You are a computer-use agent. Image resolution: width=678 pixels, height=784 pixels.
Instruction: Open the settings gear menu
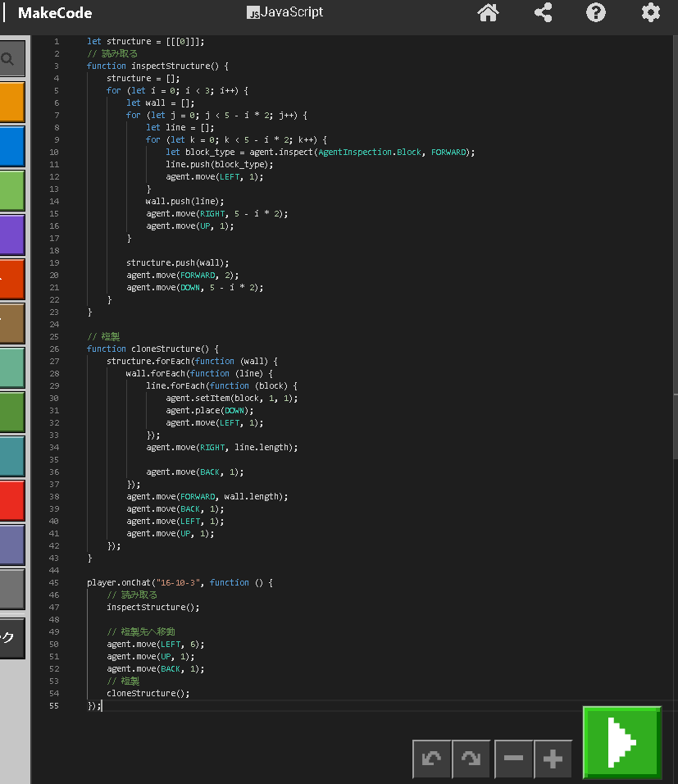650,13
